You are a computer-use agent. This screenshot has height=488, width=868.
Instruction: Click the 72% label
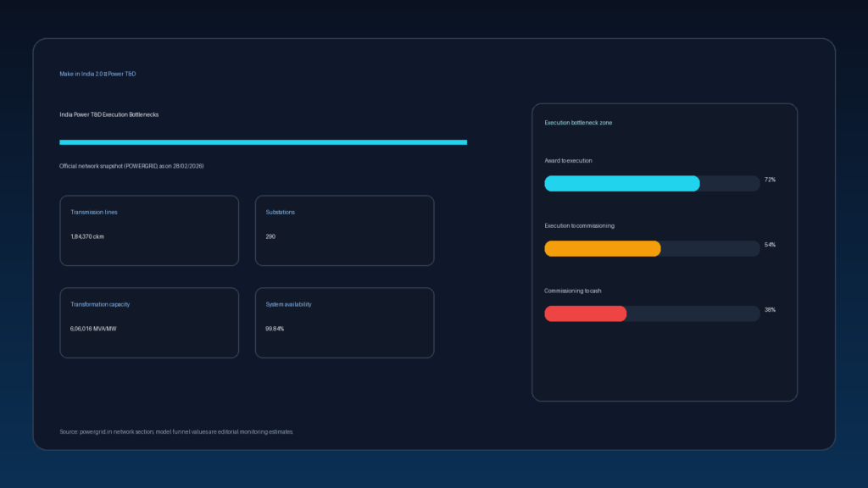point(770,180)
